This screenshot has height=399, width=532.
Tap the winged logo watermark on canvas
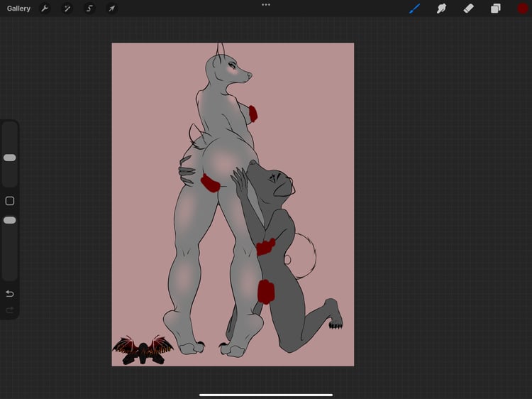[x=143, y=350]
